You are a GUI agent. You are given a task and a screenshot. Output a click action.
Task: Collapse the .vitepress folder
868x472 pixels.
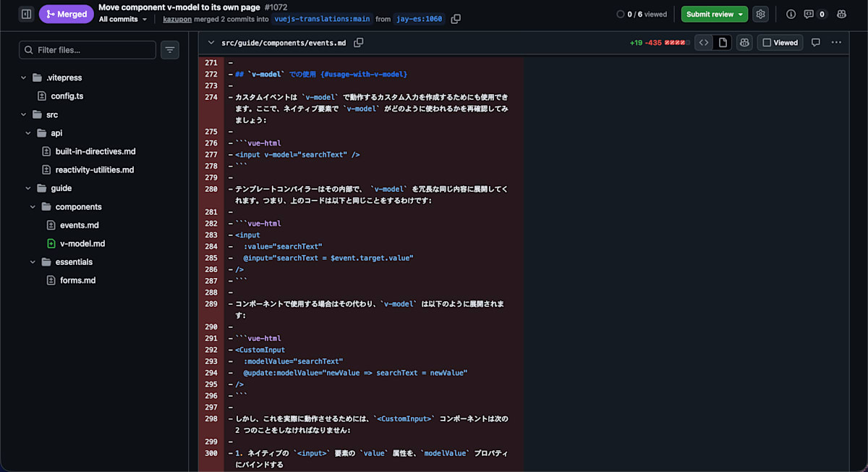coord(24,77)
